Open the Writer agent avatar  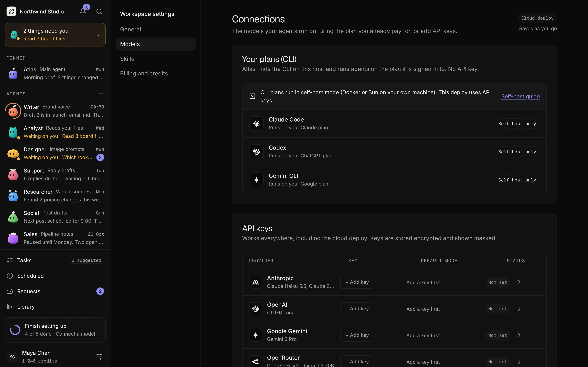(x=13, y=111)
